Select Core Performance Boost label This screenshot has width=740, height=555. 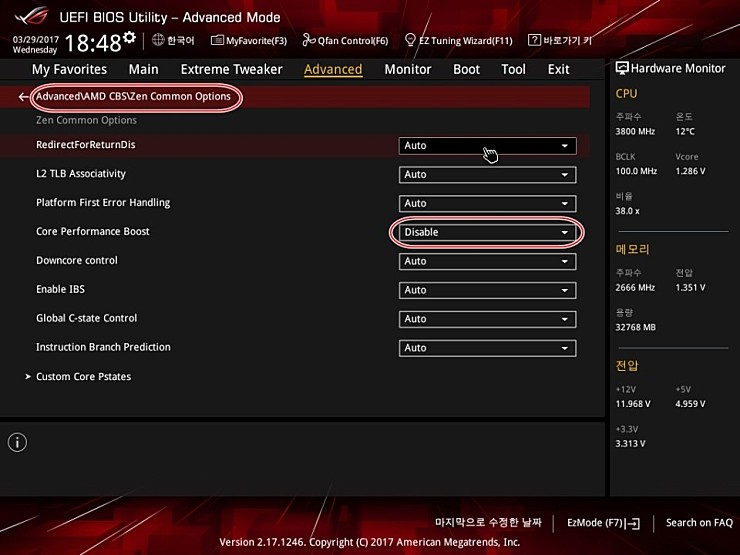[92, 231]
